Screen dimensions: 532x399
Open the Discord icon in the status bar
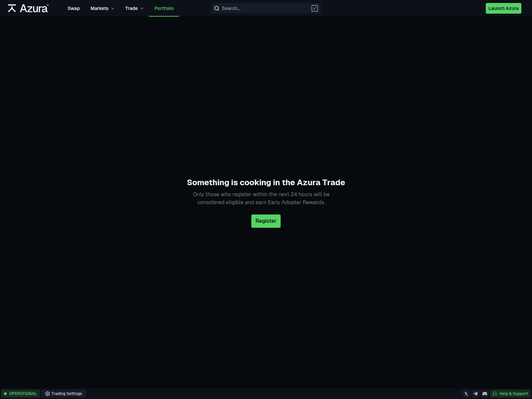coord(484,393)
